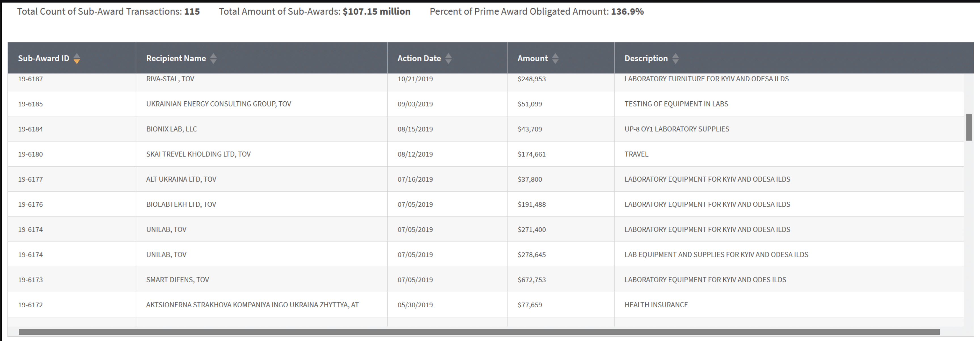This screenshot has height=341, width=980.
Task: Click the HEALTH INSURANCE description cell
Action: point(656,305)
